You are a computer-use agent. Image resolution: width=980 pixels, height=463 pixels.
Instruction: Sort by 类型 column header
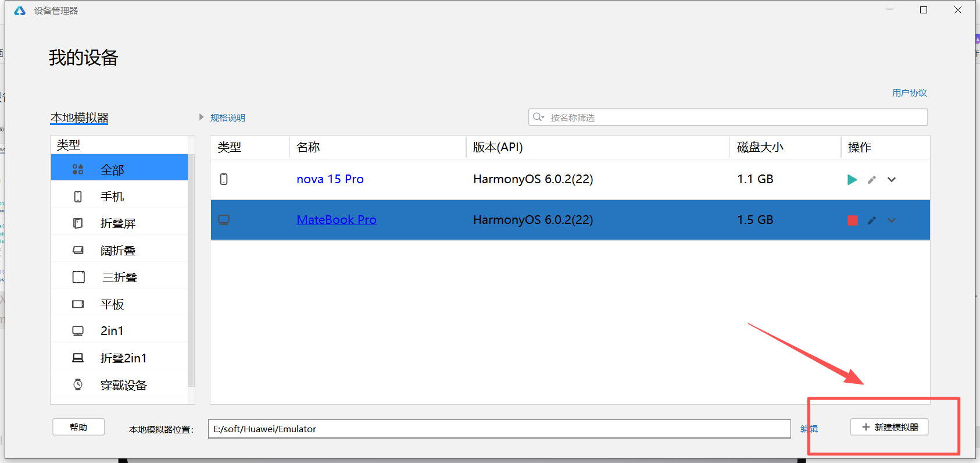(x=250, y=147)
